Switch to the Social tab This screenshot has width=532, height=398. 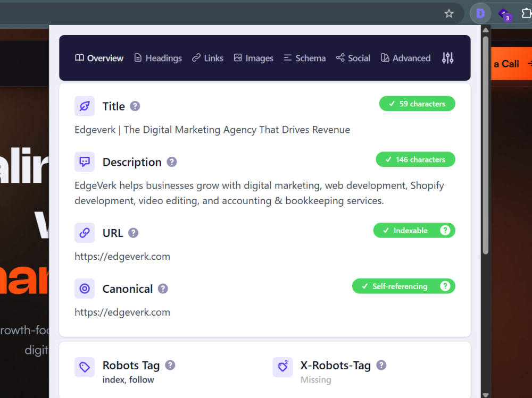[x=353, y=58]
